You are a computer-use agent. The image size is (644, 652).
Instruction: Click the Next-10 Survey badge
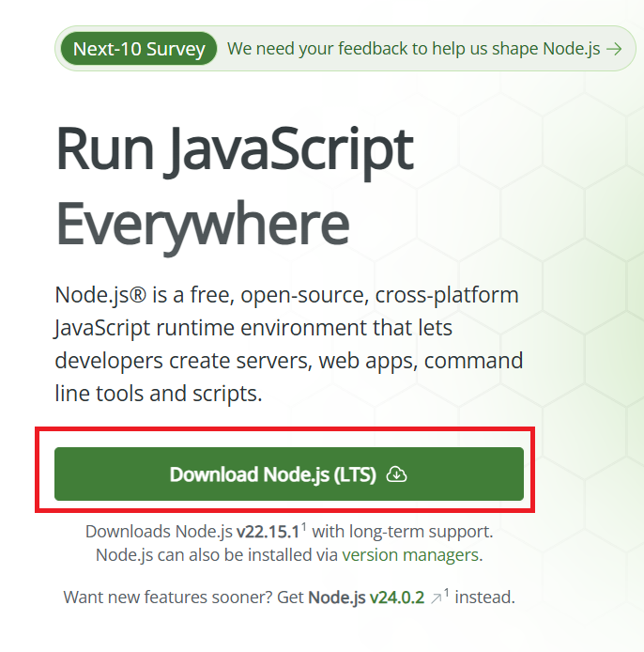(139, 49)
